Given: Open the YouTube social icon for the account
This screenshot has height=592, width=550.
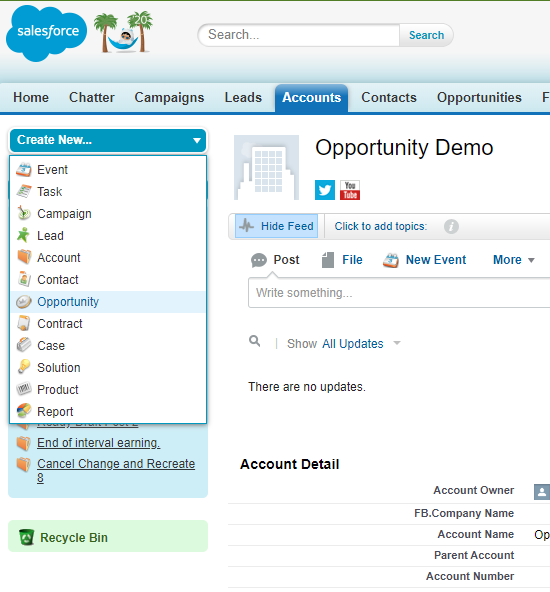Looking at the screenshot, I should [x=350, y=190].
